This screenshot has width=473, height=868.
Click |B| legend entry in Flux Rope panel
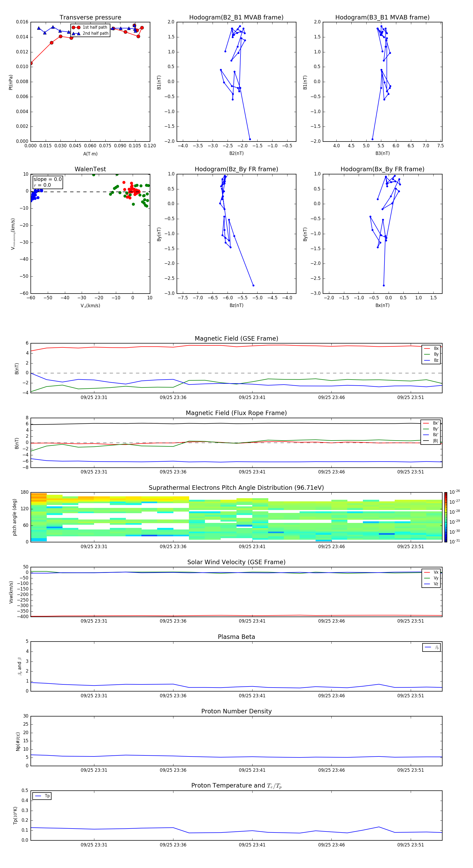pos(431,441)
